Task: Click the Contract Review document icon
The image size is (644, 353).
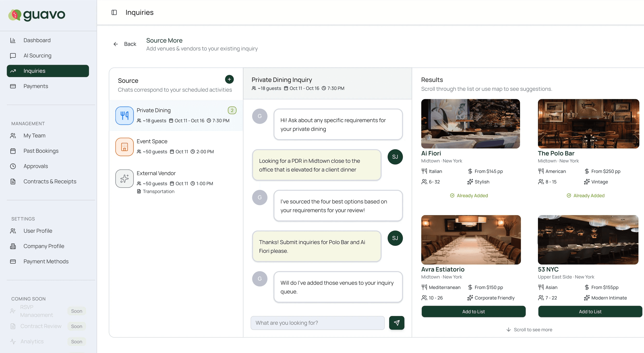Action: point(13,326)
